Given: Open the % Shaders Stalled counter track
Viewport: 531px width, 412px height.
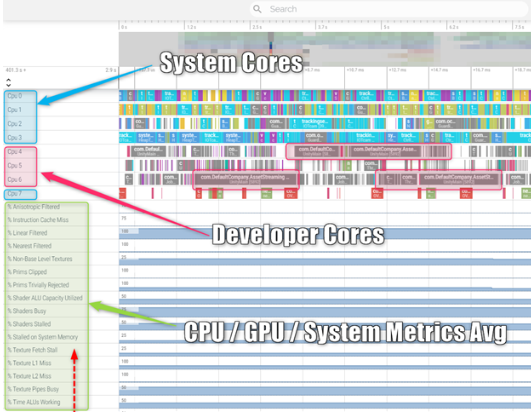Looking at the screenshot, I should (x=29, y=324).
